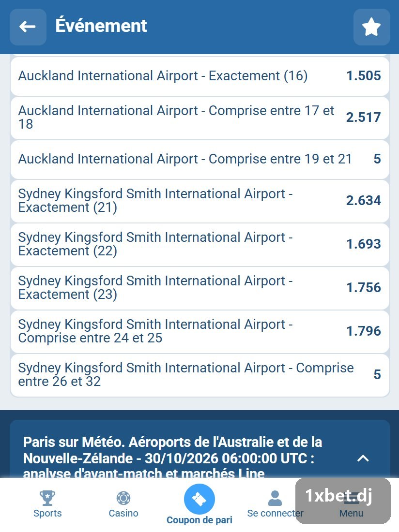
Task: Select Auckland Comprise entre 17 et 18 bet
Action: point(199,118)
